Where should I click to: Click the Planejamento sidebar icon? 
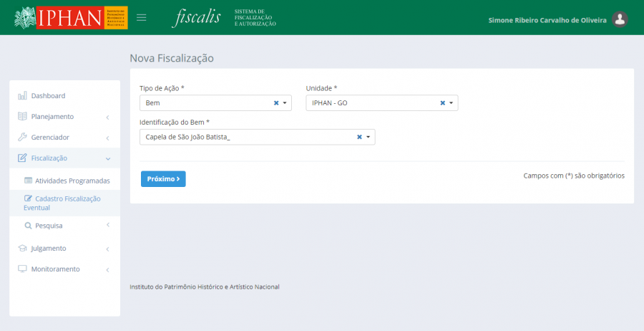tap(22, 117)
